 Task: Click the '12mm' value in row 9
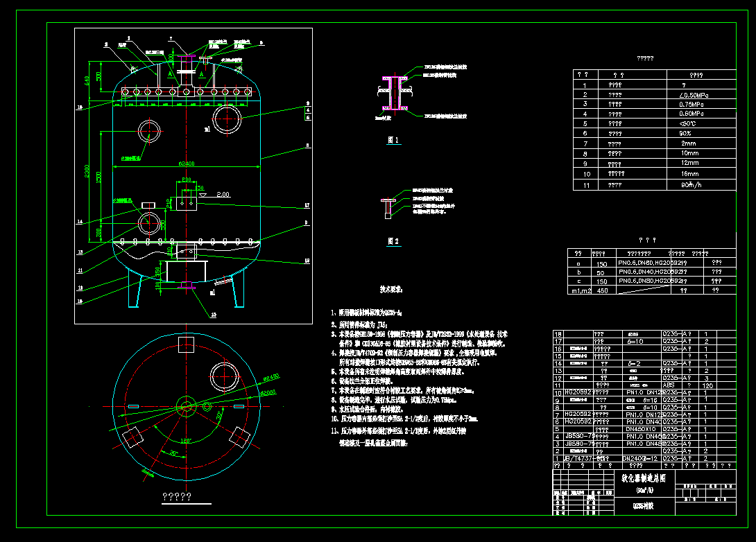[690, 163]
